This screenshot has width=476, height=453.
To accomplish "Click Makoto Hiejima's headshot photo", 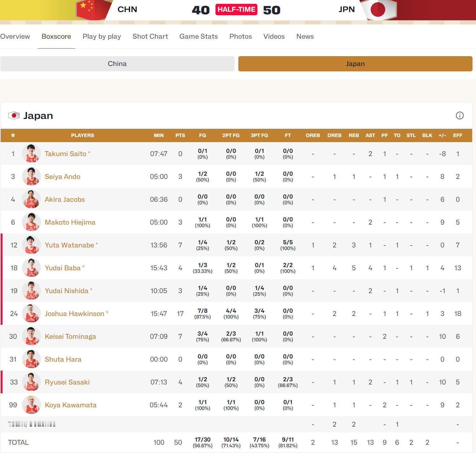I will click(31, 222).
